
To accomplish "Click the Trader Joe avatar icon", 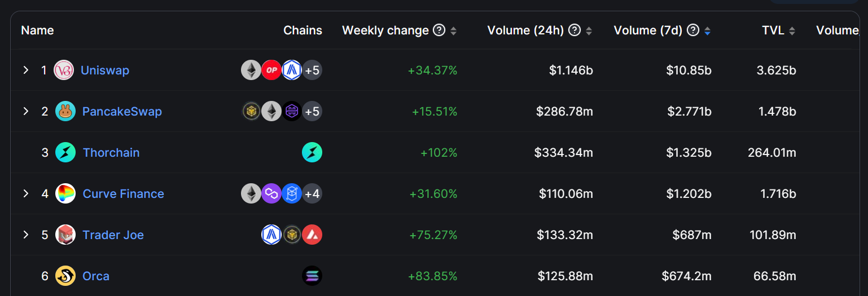I will tap(65, 235).
